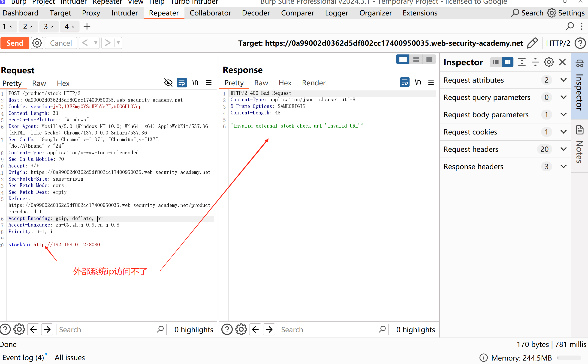The image size is (588, 364).
Task: Open the Event log
Action: (23, 358)
